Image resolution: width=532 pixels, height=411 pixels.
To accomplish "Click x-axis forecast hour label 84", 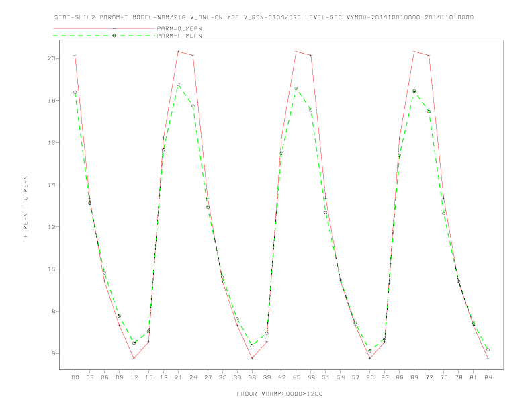I will (488, 377).
